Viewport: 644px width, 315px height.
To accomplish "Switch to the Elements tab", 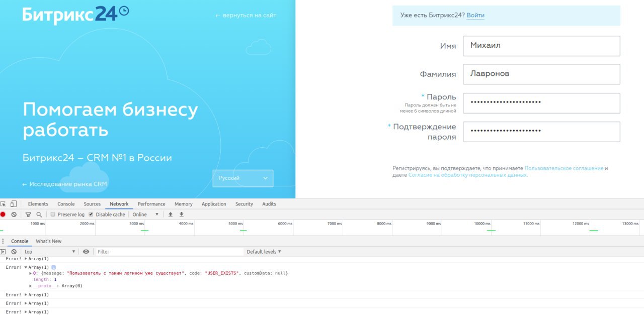I will pos(38,204).
